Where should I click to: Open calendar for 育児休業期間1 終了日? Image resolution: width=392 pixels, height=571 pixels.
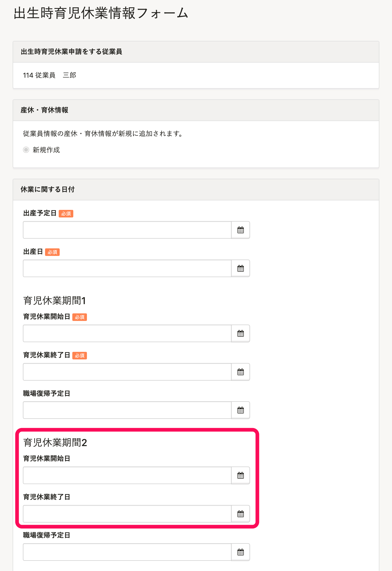(241, 372)
